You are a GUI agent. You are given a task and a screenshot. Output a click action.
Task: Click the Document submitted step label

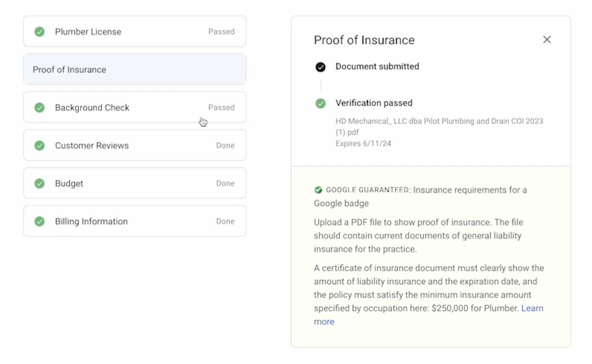(377, 66)
